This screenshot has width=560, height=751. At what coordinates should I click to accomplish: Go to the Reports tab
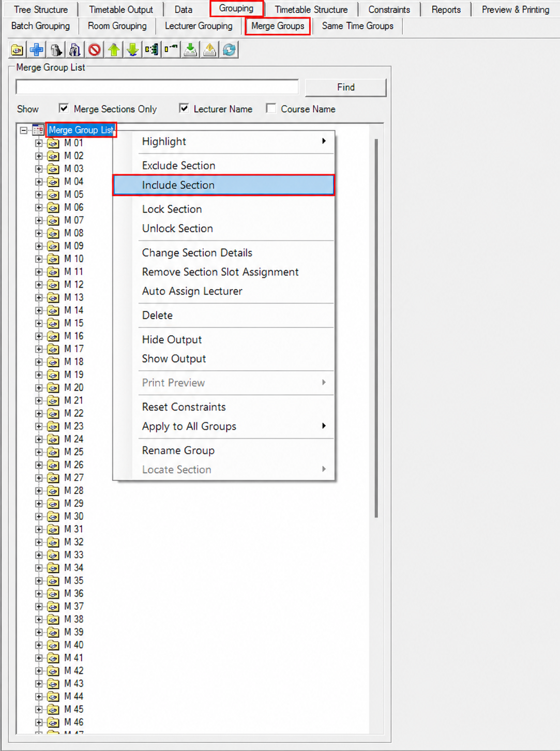click(446, 9)
